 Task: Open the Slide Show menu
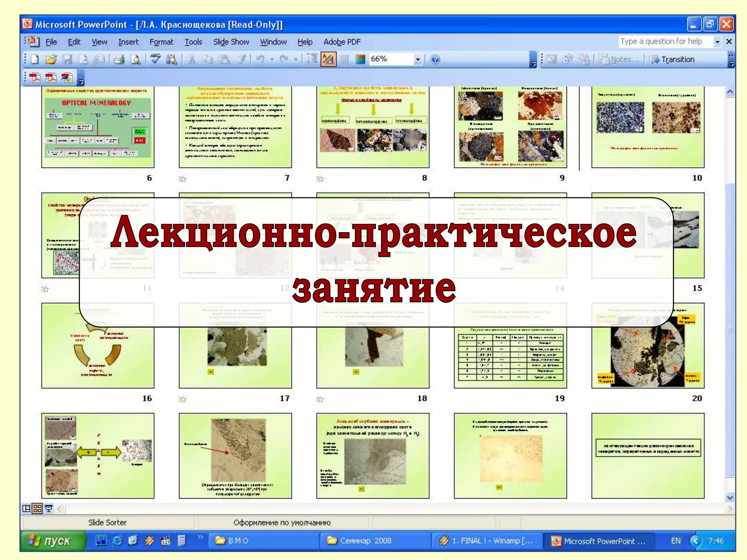point(231,42)
